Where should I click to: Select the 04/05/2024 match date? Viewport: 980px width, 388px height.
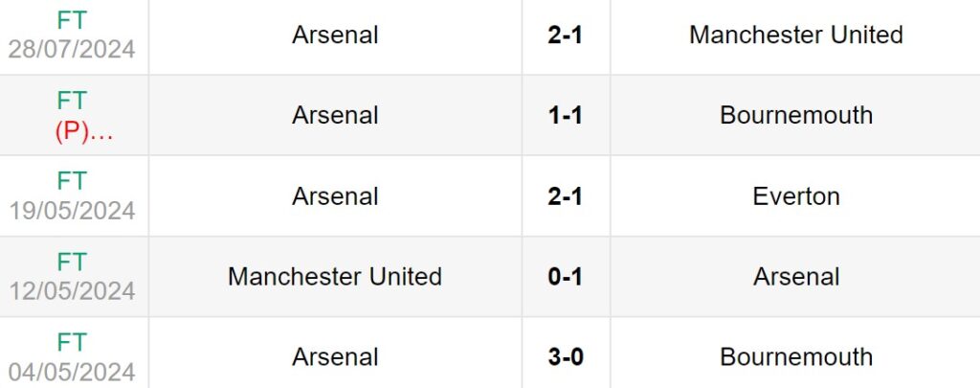72,372
